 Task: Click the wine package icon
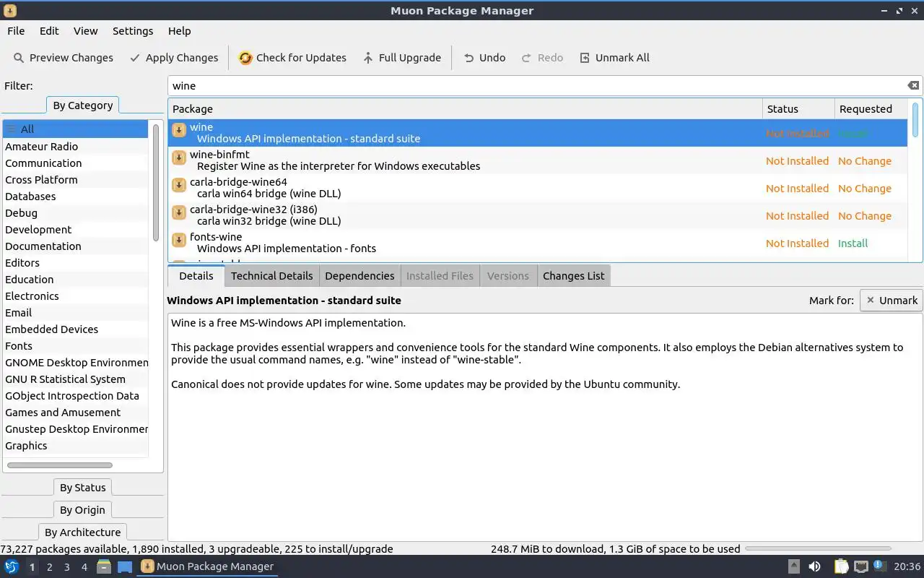click(179, 130)
